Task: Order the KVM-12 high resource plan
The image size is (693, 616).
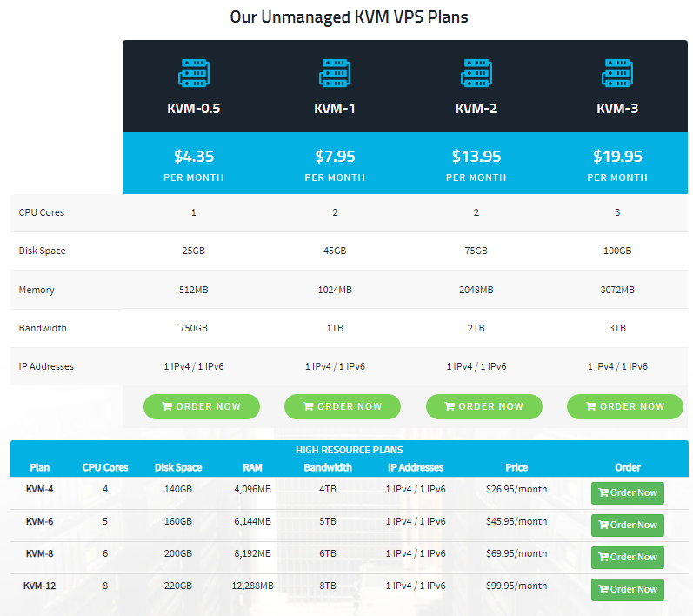Action: (x=627, y=589)
